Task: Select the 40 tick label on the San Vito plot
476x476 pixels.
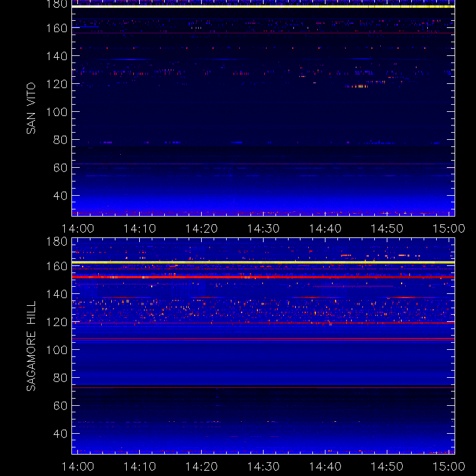Action: [60, 196]
